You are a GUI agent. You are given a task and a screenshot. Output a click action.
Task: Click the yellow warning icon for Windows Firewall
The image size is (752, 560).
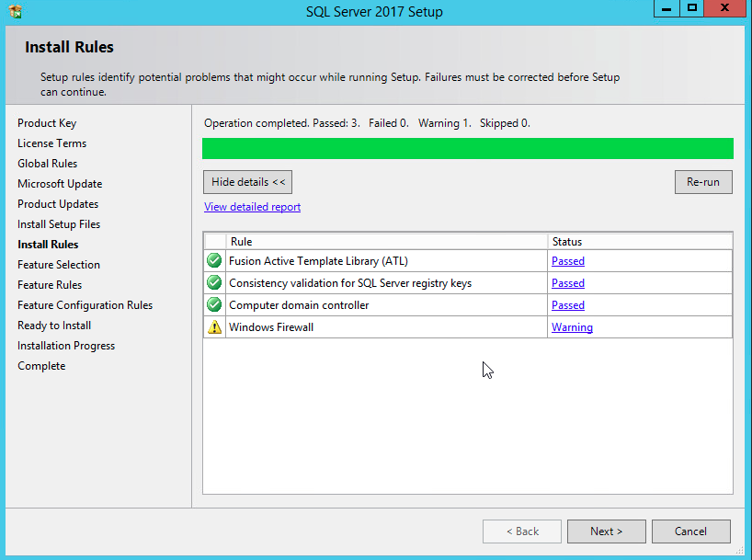[x=214, y=327]
